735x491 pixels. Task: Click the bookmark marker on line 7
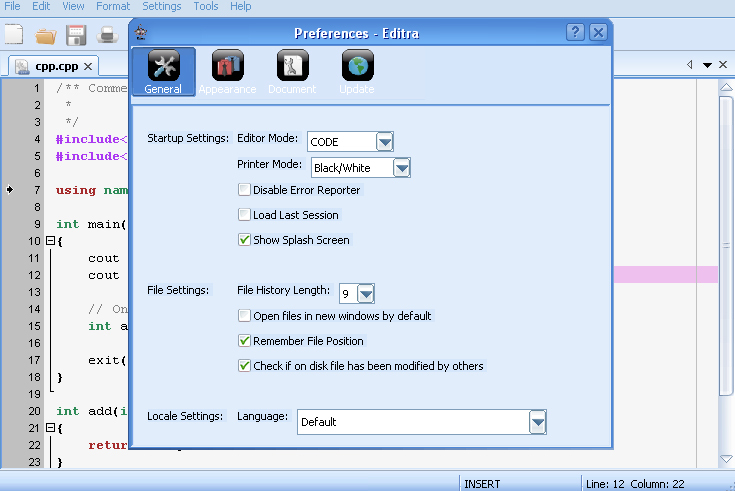click(x=10, y=189)
